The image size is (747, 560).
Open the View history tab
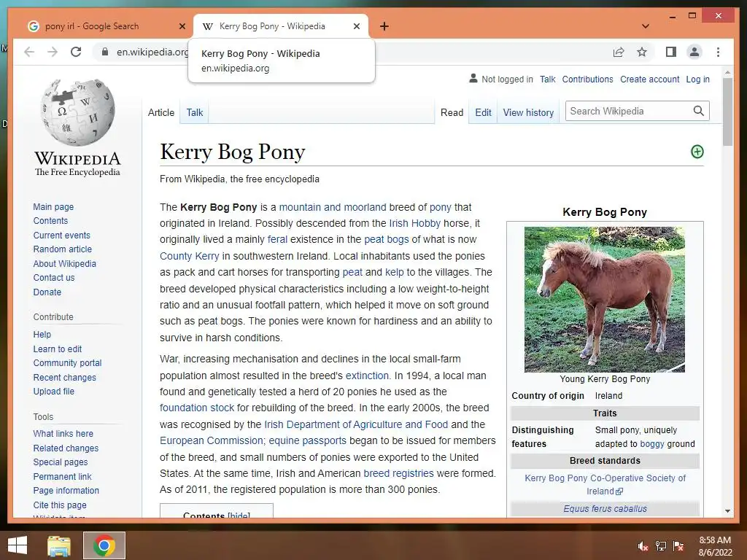click(x=528, y=112)
